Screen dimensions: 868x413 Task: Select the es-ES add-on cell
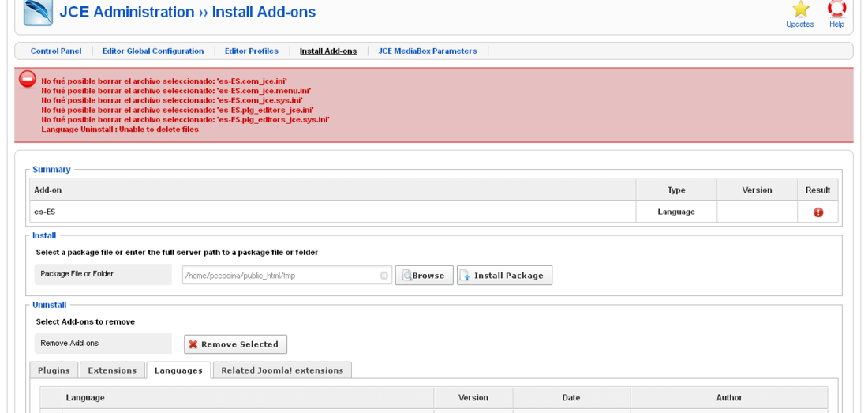point(333,212)
